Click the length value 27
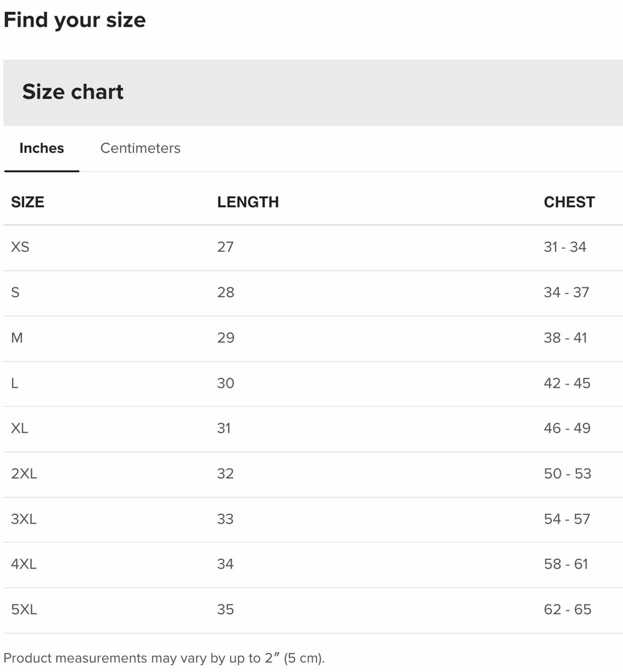 point(226,247)
